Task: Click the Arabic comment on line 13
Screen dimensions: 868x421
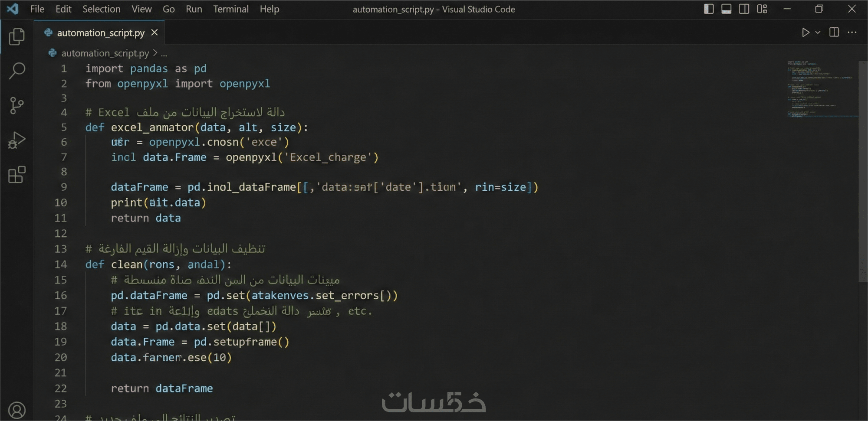Action: [175, 249]
